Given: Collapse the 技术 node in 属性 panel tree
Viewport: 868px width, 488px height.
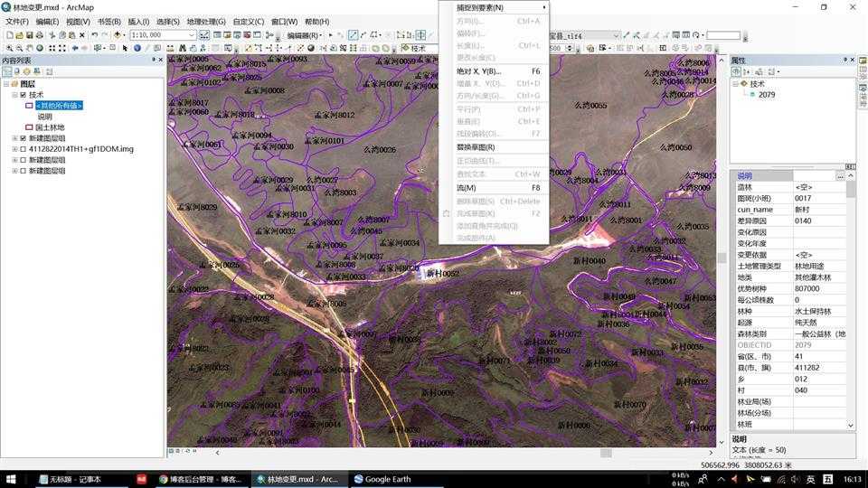Looking at the screenshot, I should pyautogui.click(x=736, y=84).
